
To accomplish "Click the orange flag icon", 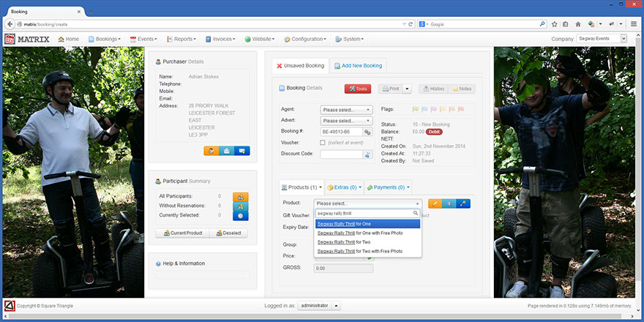I will click(452, 109).
